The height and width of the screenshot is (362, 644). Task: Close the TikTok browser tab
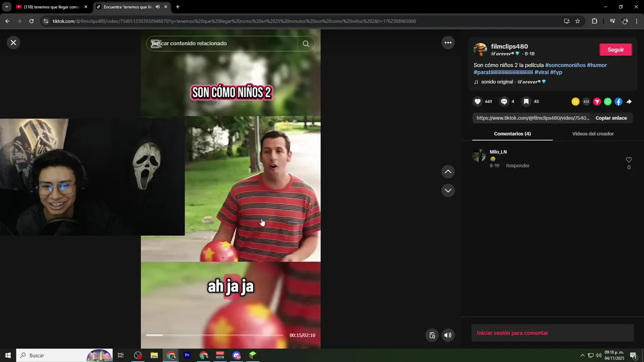pos(166,7)
